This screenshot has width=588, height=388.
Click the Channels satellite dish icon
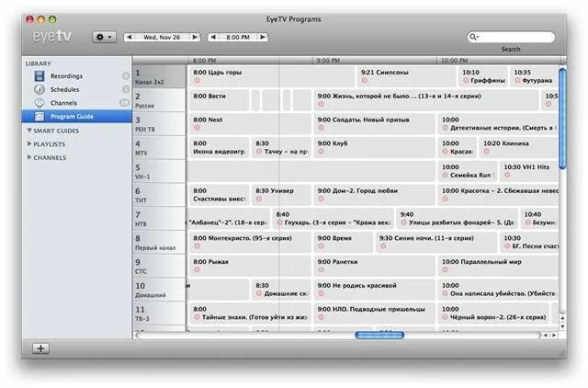[x=40, y=103]
